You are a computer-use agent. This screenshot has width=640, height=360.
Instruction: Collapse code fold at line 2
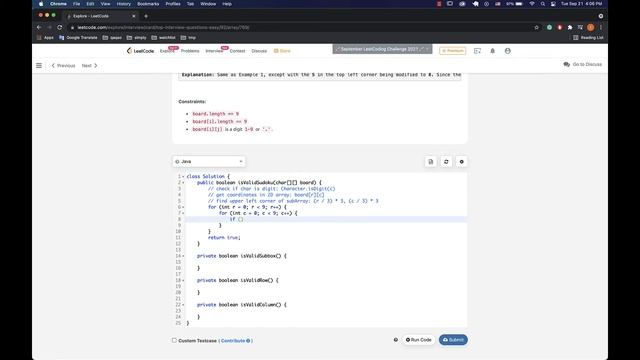[183, 182]
